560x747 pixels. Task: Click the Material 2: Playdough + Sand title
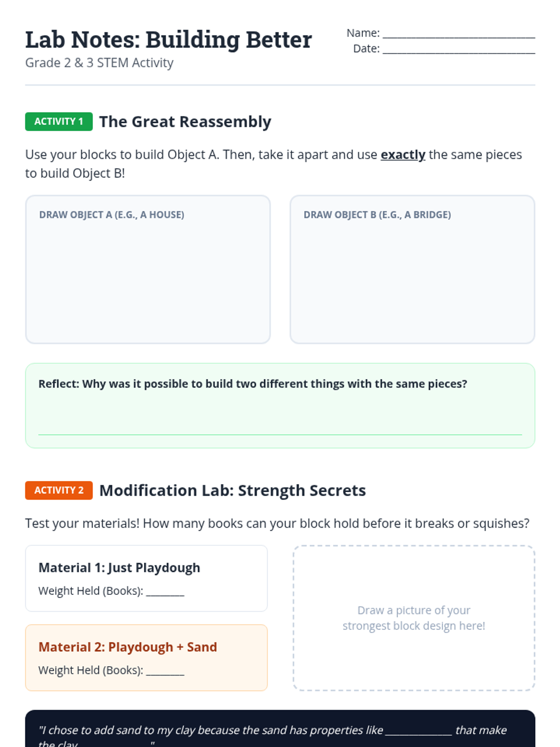click(128, 647)
